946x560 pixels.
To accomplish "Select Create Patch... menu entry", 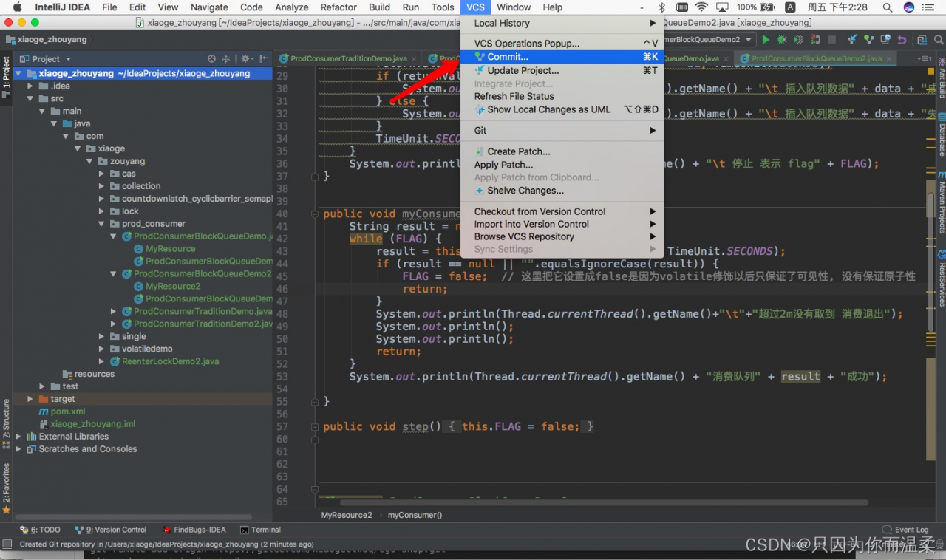I will [562, 151].
